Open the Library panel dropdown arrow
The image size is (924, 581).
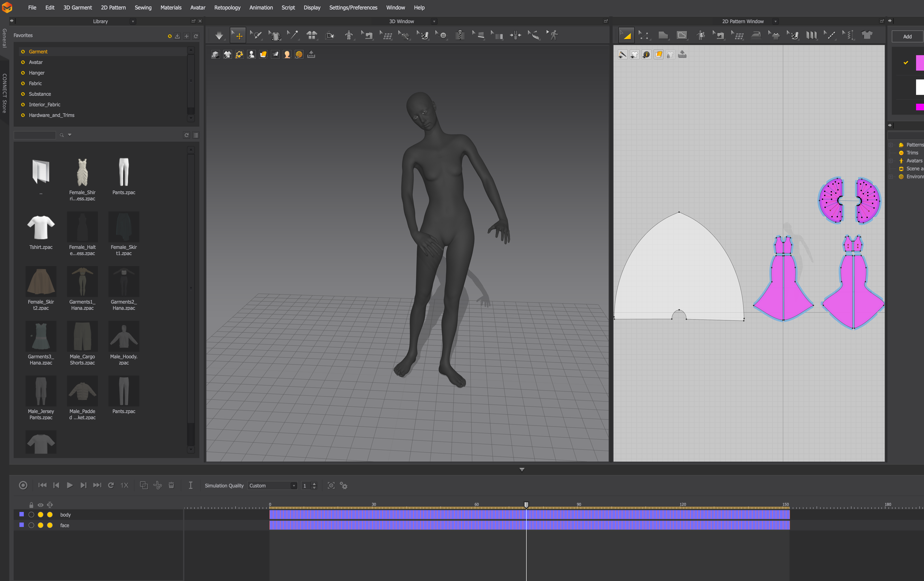[x=133, y=21]
